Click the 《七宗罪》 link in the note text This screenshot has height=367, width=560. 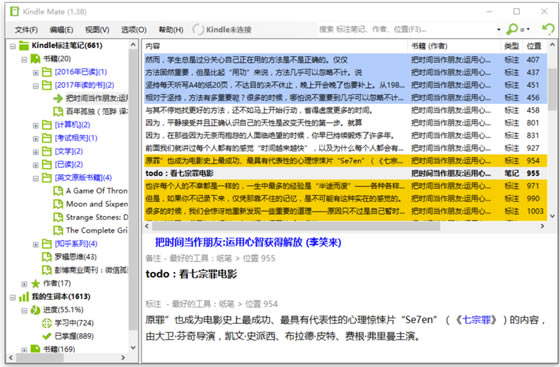point(475,320)
